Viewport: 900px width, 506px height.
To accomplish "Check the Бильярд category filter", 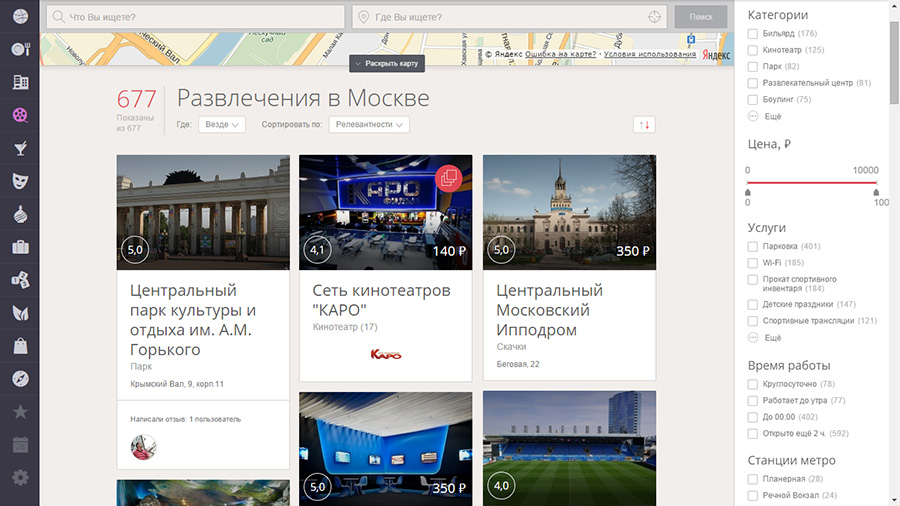I will pyautogui.click(x=752, y=34).
